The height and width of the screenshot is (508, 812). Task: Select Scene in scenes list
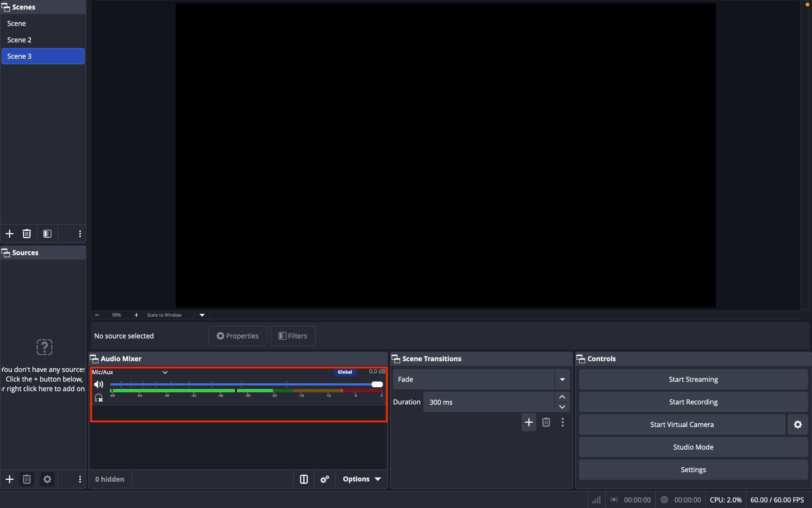43,23
